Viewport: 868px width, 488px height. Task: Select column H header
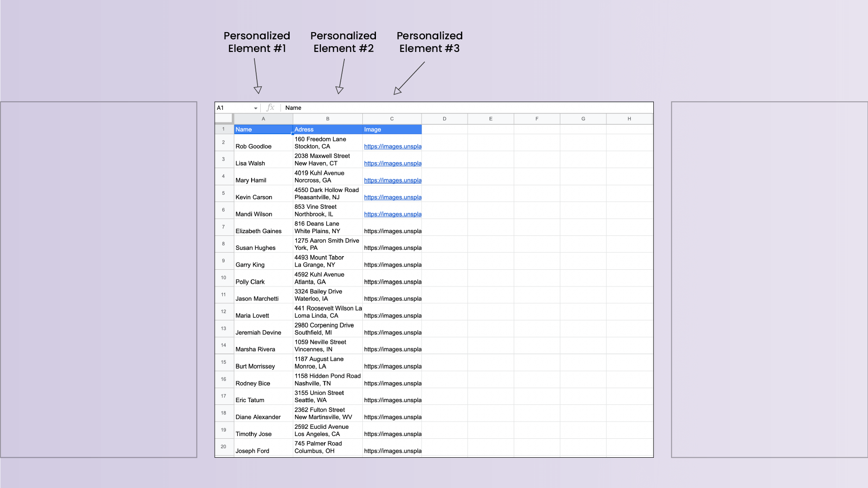point(629,118)
